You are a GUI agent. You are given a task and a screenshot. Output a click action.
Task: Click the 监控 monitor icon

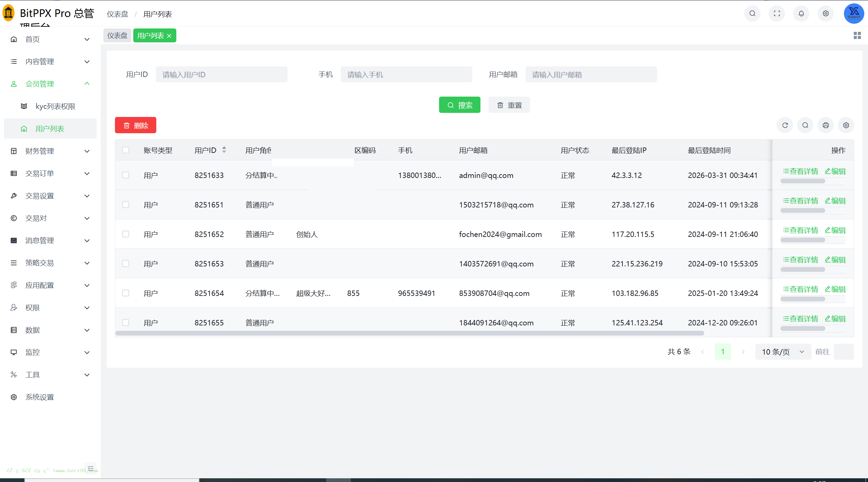point(14,352)
